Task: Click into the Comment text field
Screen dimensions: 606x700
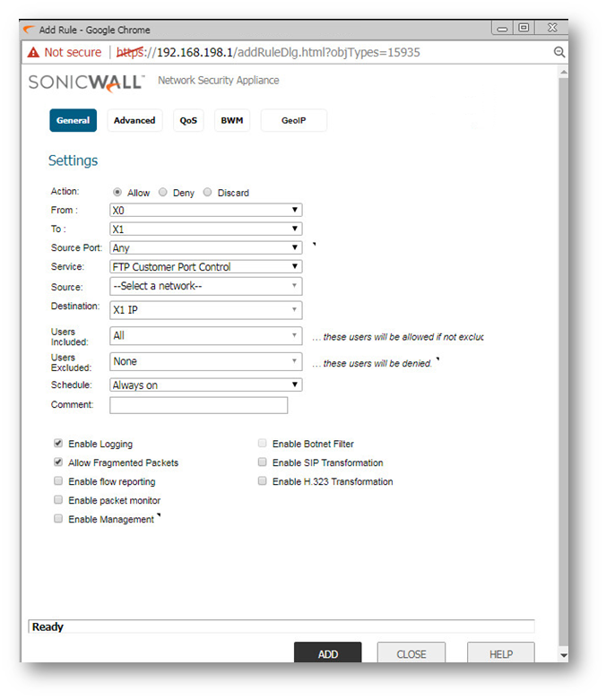Action: pos(199,405)
